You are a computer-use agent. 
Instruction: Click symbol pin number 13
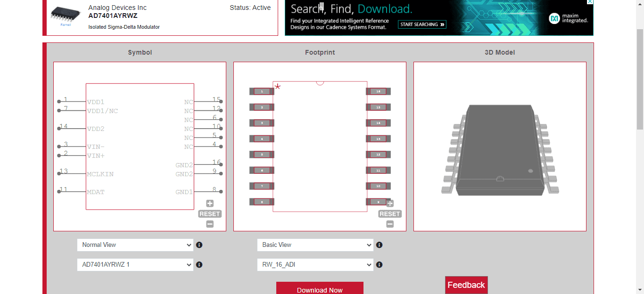tap(64, 171)
